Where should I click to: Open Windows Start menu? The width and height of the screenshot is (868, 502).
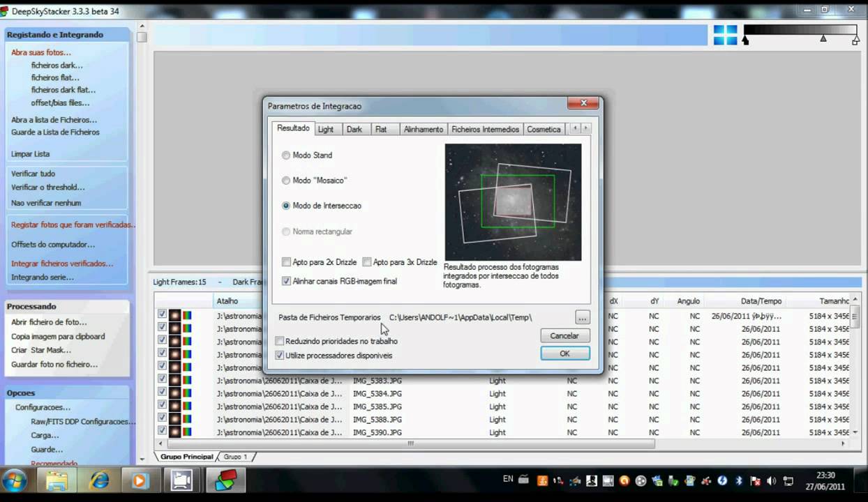(x=15, y=481)
